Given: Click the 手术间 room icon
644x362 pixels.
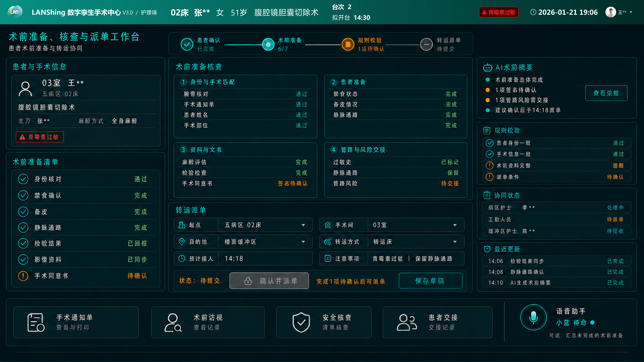Looking at the screenshot, I should [x=328, y=225].
